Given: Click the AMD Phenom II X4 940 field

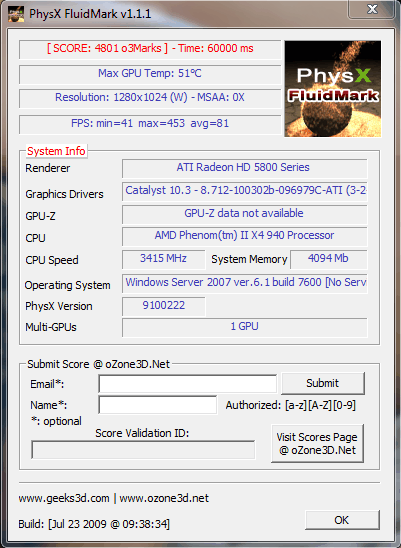Looking at the screenshot, I should point(244,236).
